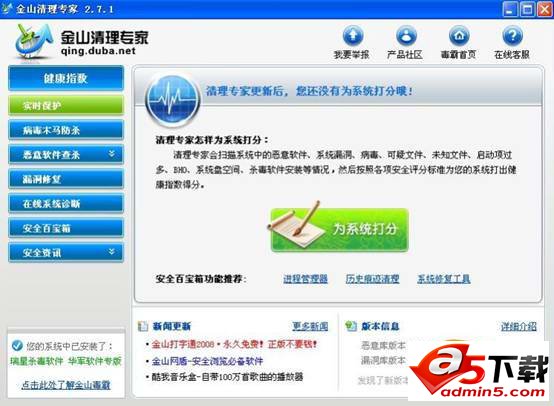Open the 历史痕迹清理 link
Image resolution: width=554 pixels, height=406 pixels.
click(x=372, y=279)
